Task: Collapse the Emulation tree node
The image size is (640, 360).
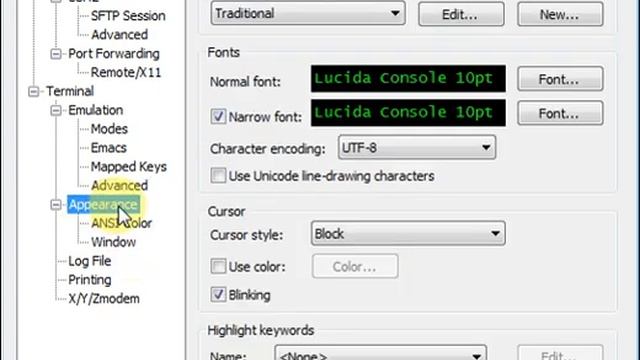Action: click(56, 110)
